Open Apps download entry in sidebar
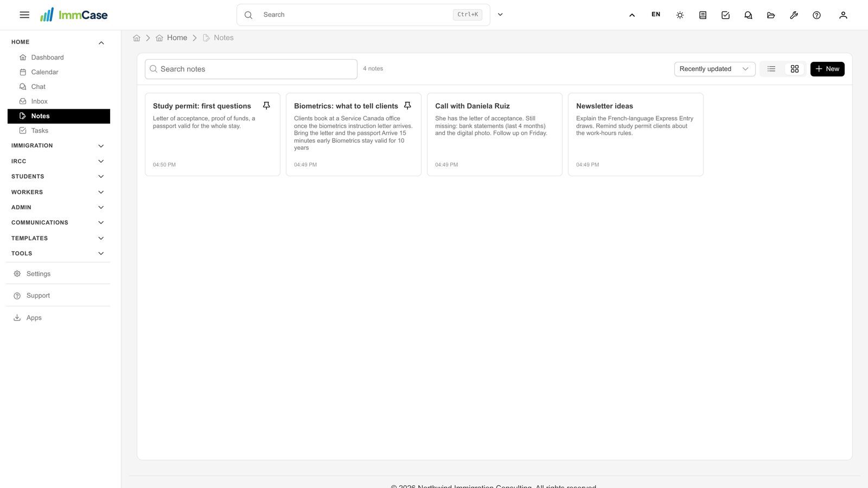Viewport: 868px width, 488px height. (x=59, y=318)
